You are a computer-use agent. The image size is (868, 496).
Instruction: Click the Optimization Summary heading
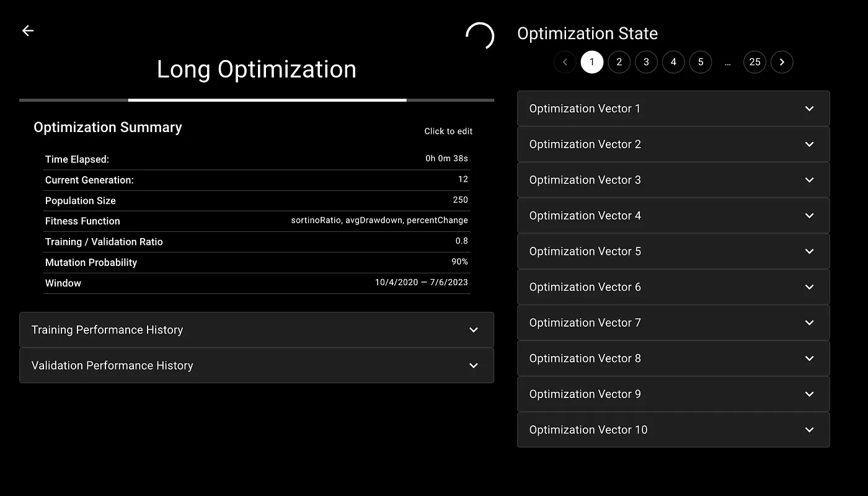point(108,128)
